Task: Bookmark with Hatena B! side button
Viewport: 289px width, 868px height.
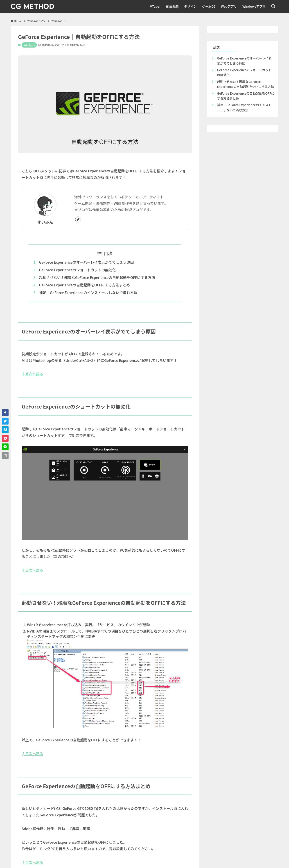Action: pos(5,430)
